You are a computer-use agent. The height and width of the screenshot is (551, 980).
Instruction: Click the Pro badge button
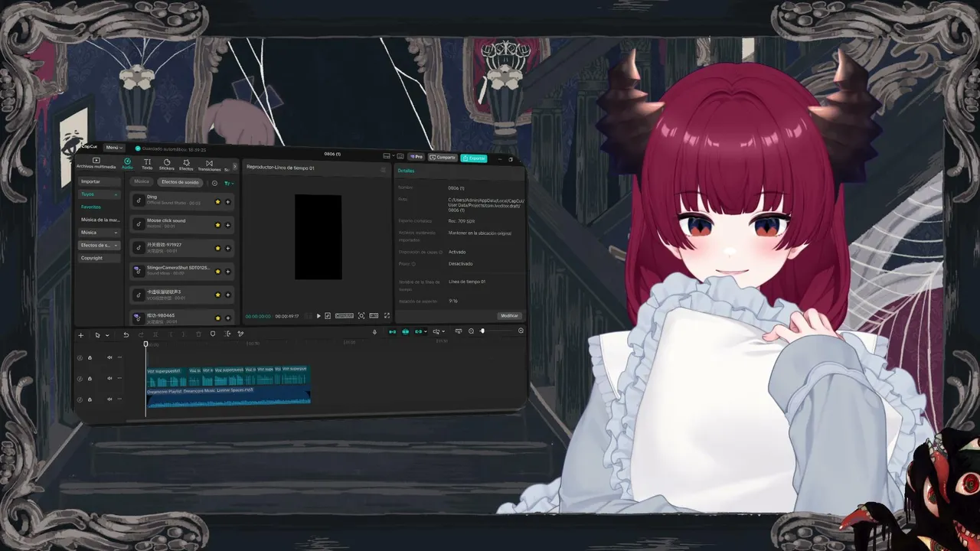[x=416, y=157]
